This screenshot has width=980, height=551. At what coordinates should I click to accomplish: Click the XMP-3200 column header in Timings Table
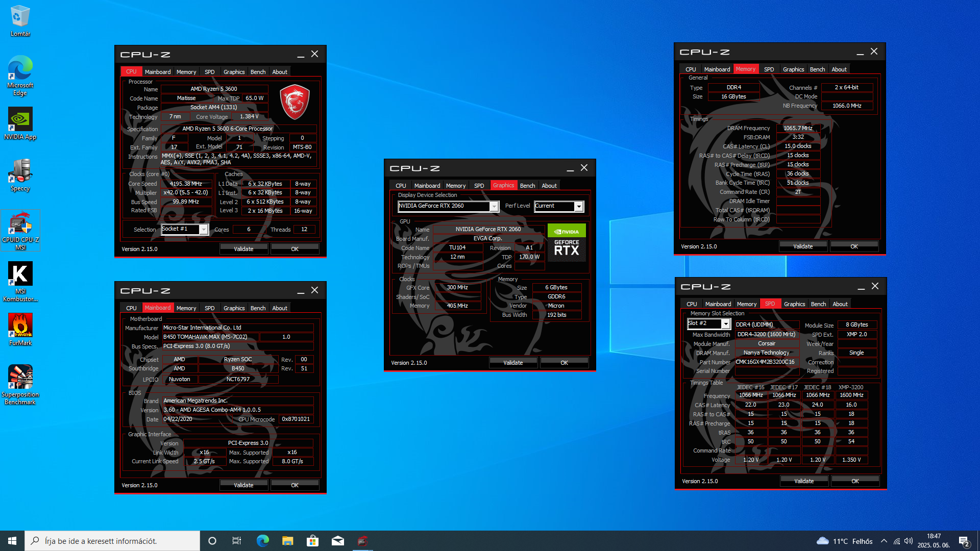[x=851, y=387]
